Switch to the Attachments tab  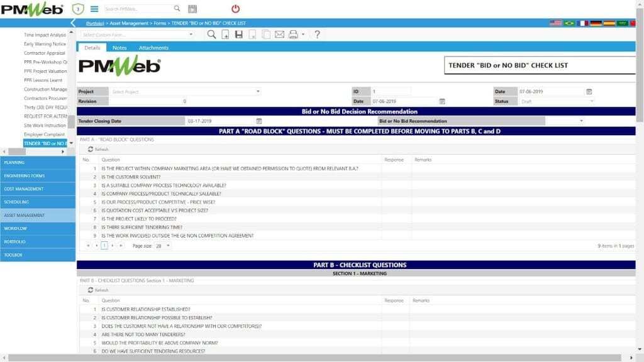[x=153, y=48]
